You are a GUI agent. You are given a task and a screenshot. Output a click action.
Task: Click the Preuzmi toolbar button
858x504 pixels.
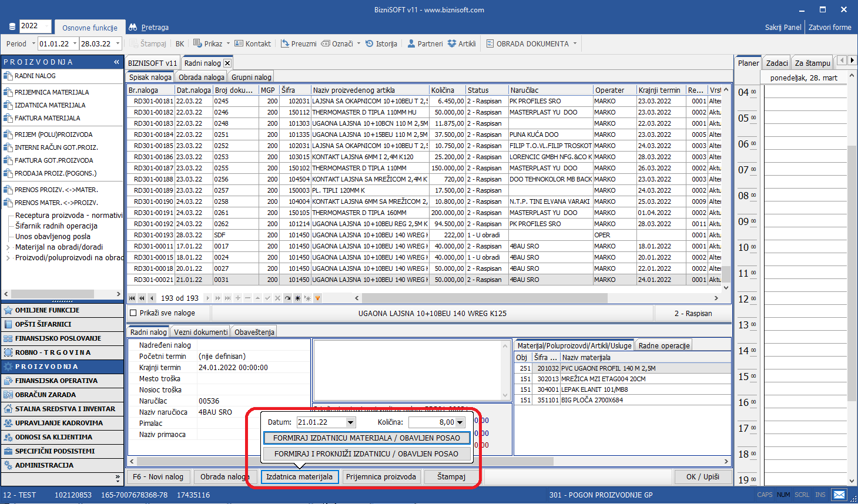click(299, 43)
